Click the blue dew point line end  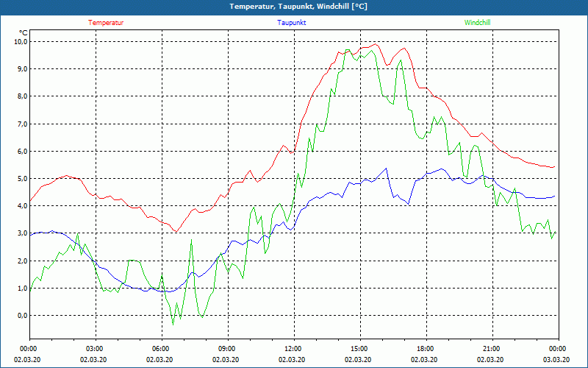click(554, 196)
